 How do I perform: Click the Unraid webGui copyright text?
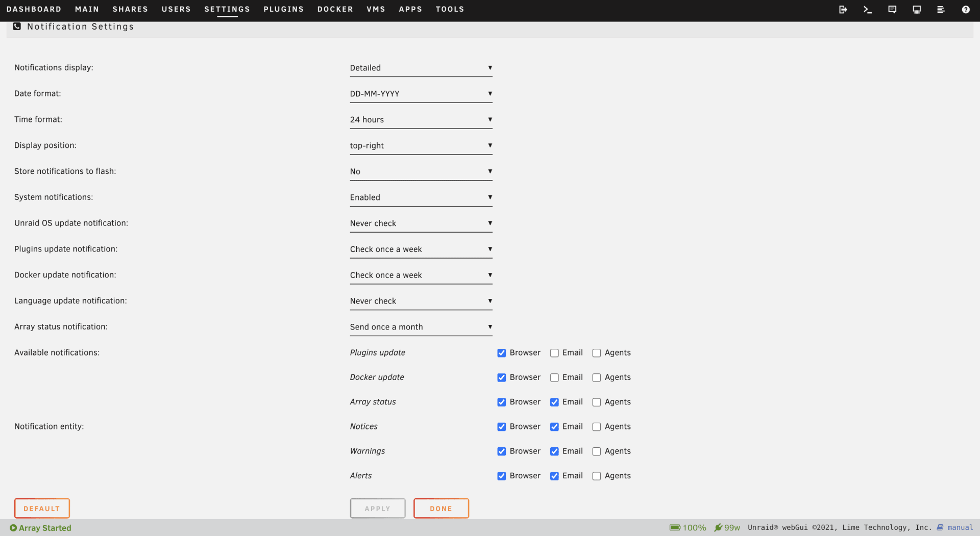pyautogui.click(x=840, y=527)
